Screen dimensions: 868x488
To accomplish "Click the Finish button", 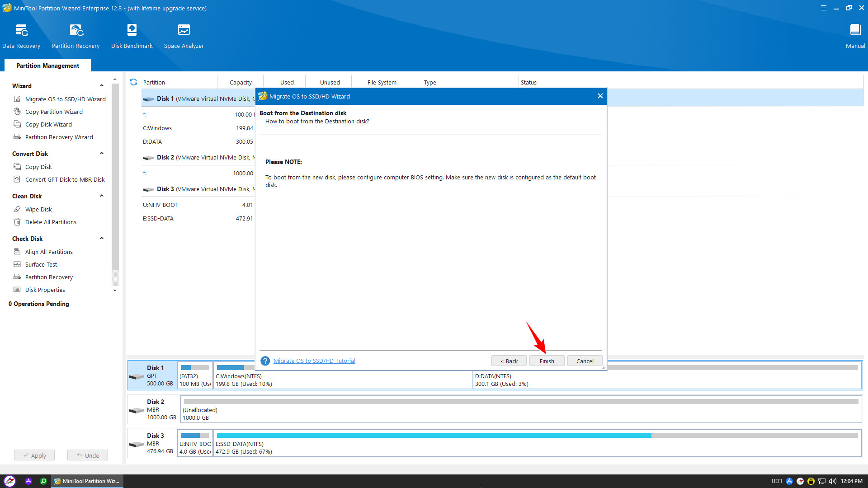I will click(x=547, y=361).
